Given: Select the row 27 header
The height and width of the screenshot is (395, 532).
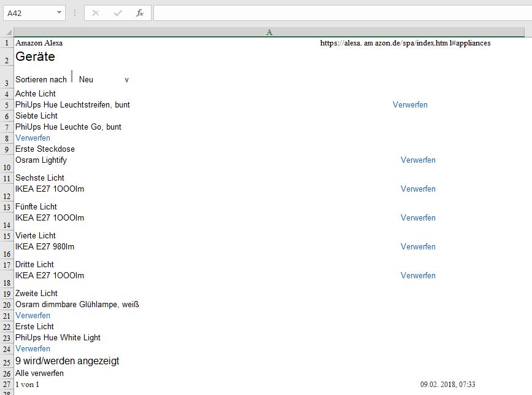Looking at the screenshot, I should pyautogui.click(x=7, y=385).
